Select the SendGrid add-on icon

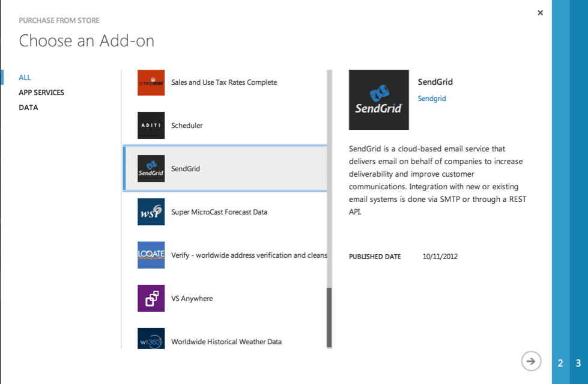coord(150,168)
